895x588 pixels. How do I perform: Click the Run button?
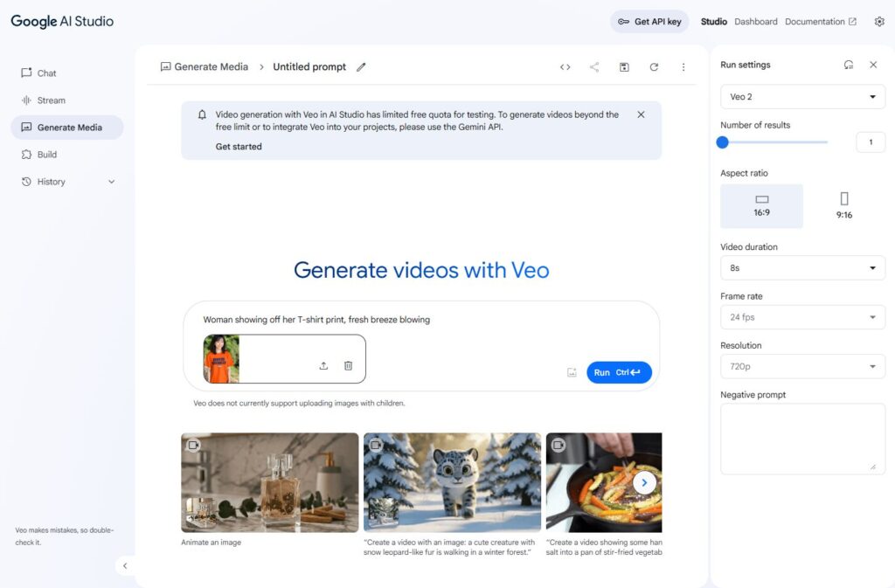[620, 372]
